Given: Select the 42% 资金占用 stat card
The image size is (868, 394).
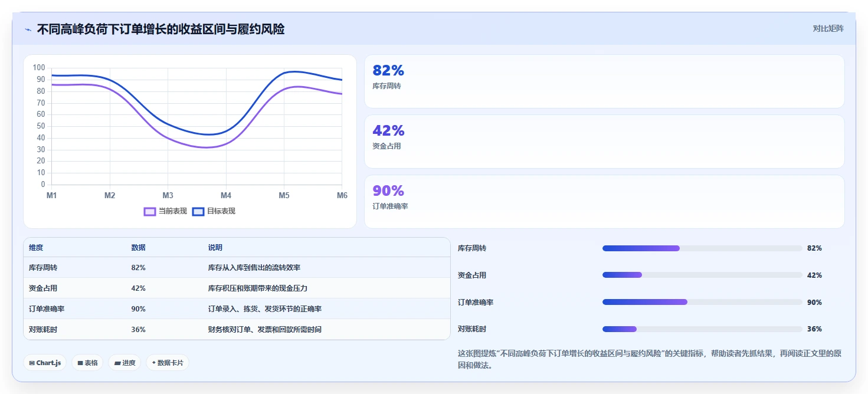Looking at the screenshot, I should tap(604, 142).
